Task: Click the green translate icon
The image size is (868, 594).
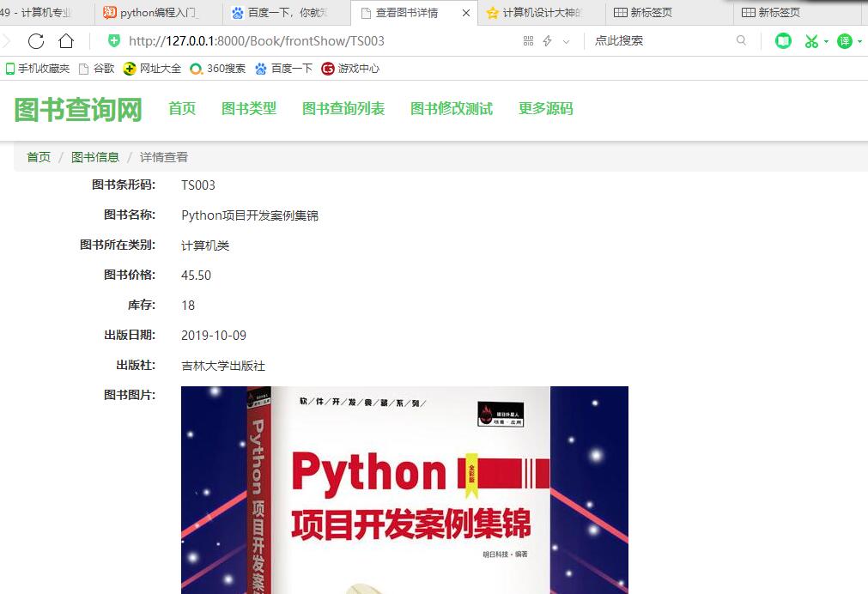Action: (x=845, y=41)
